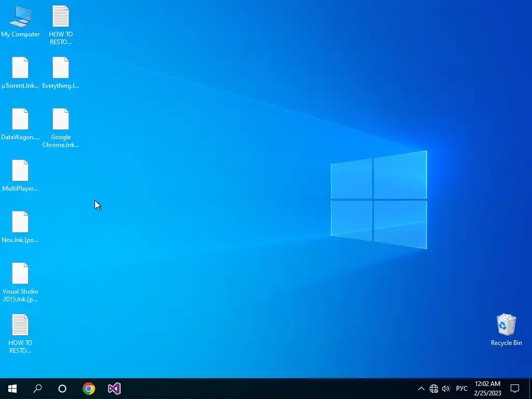Open Cortana circle on taskbar
The width and height of the screenshot is (532, 399).
tap(62, 389)
